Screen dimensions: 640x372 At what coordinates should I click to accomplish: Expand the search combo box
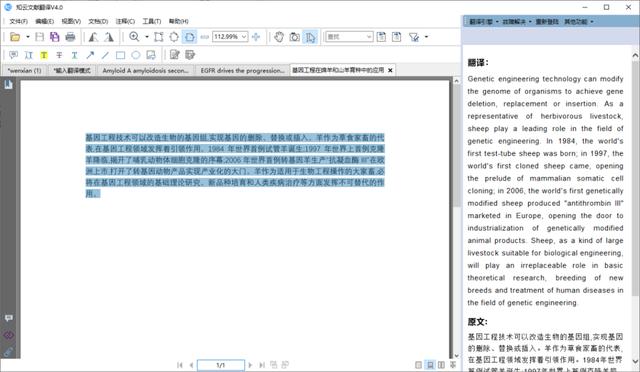[369, 37]
